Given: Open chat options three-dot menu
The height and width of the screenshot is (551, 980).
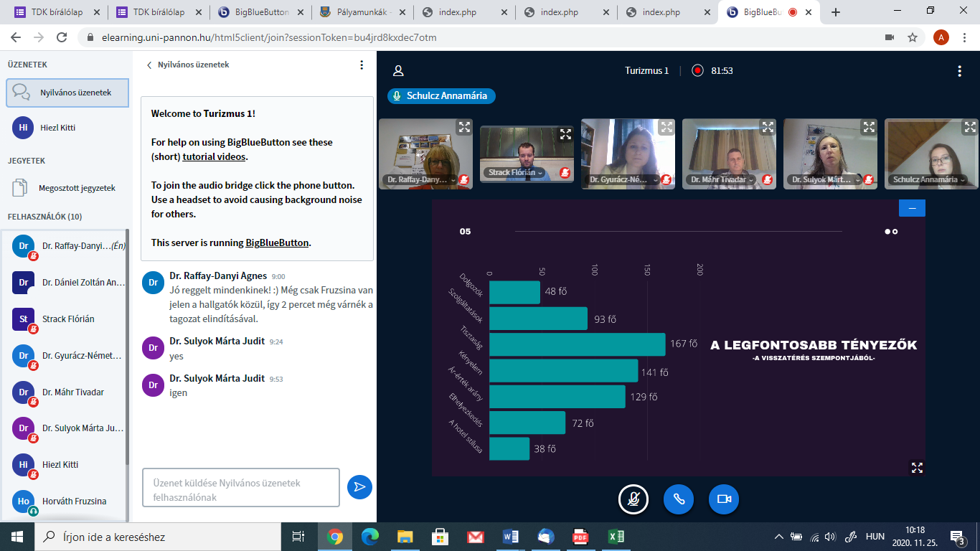Looking at the screenshot, I should (x=362, y=65).
